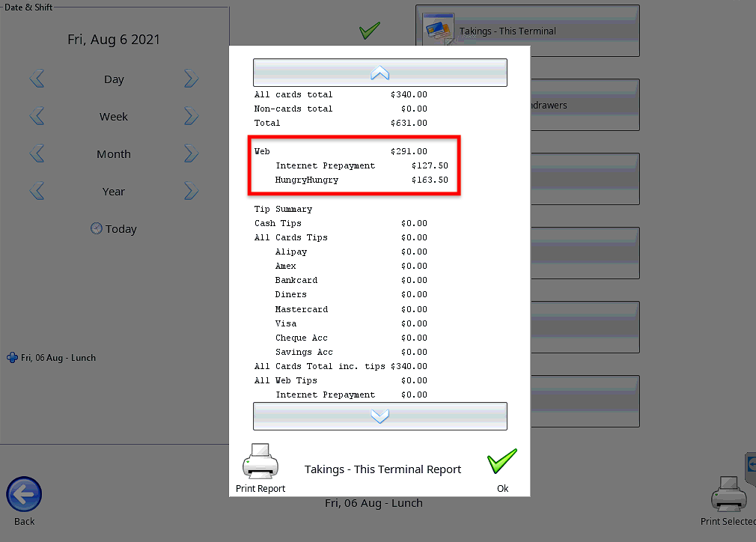The image size is (756, 542).
Task: Click All cards total $340.00 line
Action: pos(341,94)
